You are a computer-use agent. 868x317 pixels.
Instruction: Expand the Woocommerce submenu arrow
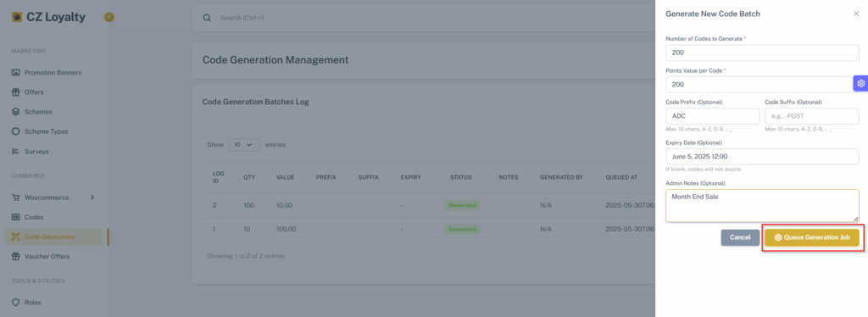(x=92, y=197)
